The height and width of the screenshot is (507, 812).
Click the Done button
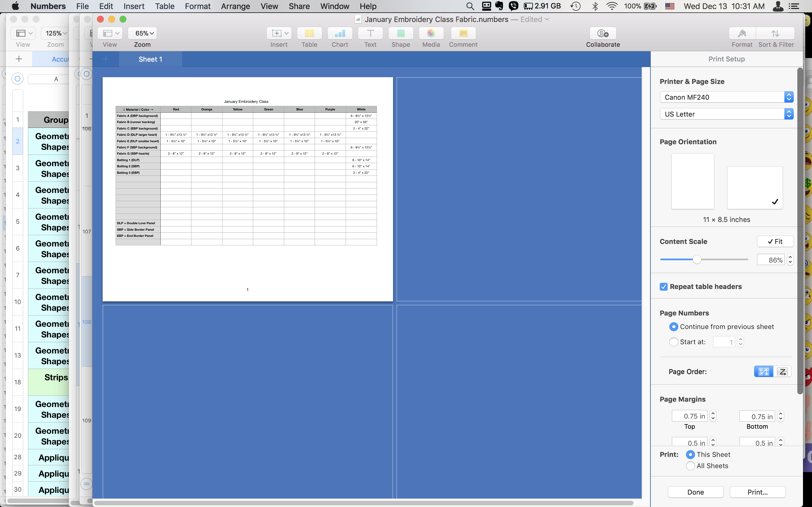(x=695, y=492)
